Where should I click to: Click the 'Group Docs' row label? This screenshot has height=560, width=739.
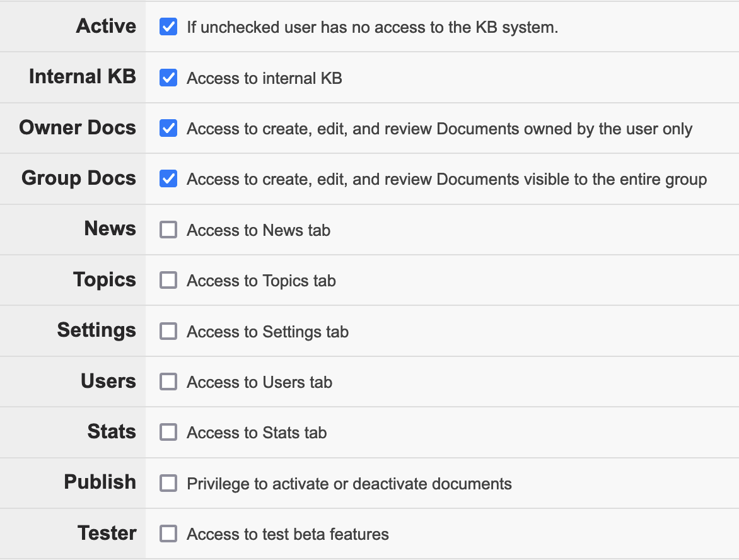79,178
